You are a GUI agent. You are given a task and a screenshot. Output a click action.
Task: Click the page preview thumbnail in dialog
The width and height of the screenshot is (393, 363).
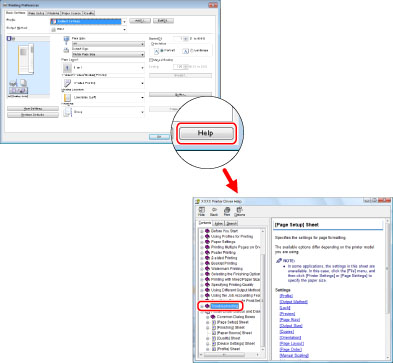26,60
